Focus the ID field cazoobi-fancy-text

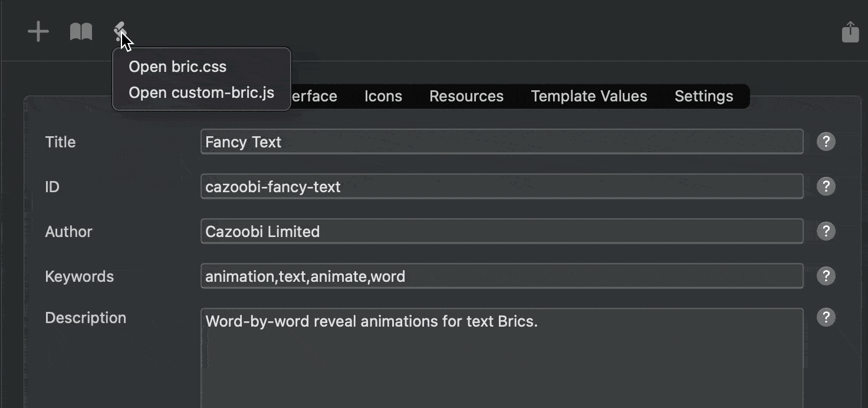click(x=501, y=187)
